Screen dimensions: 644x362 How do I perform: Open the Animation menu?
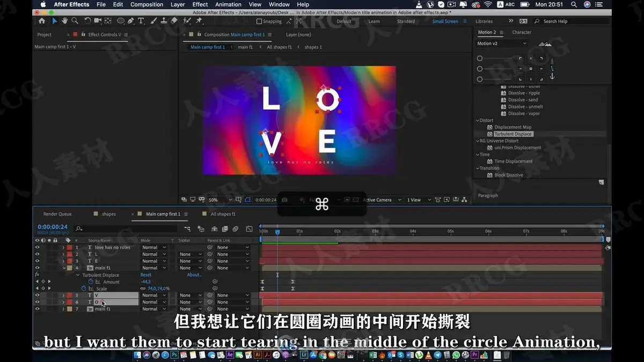[229, 4]
